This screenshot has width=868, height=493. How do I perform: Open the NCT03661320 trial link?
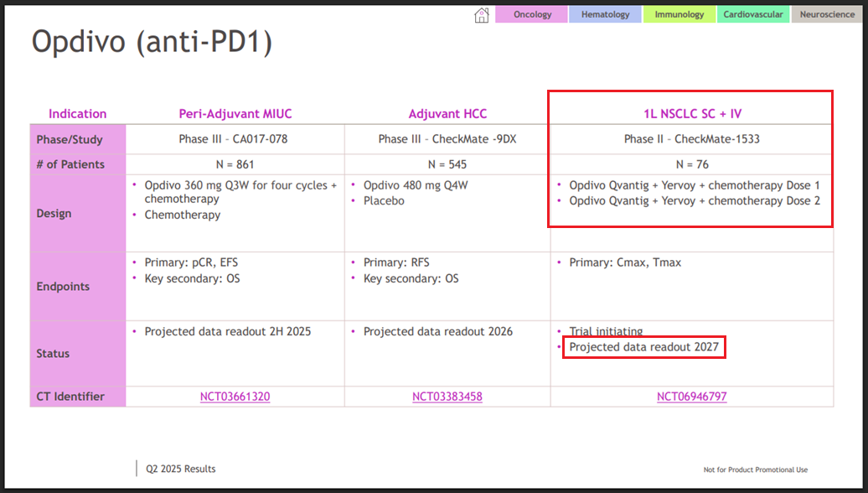235,397
